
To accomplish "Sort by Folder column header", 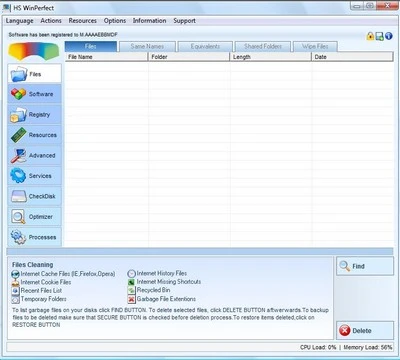I will (189, 57).
